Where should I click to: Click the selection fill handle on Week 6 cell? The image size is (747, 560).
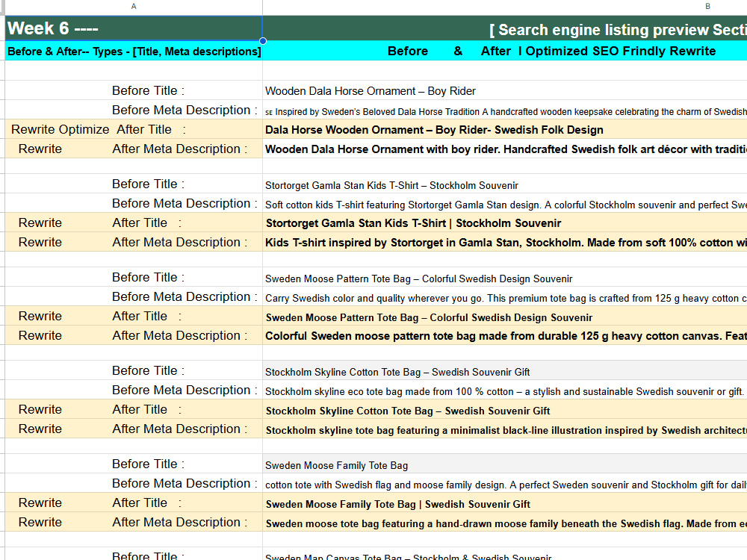[x=262, y=41]
